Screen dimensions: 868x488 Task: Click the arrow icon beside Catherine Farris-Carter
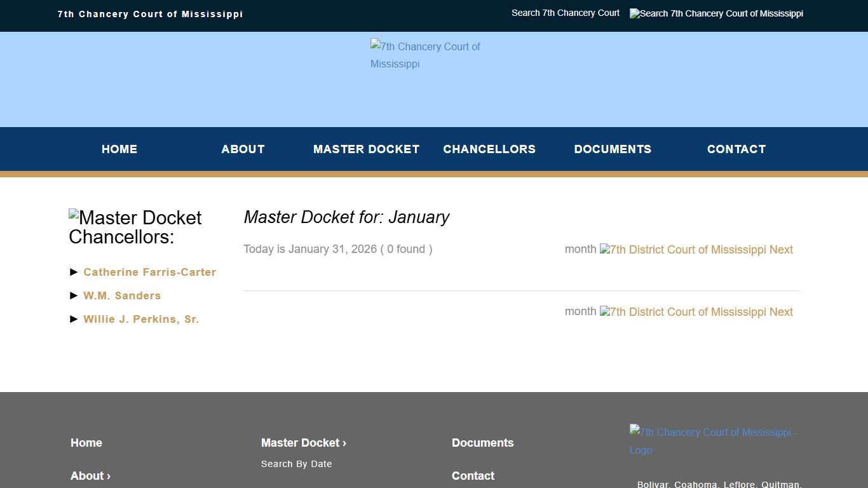73,272
